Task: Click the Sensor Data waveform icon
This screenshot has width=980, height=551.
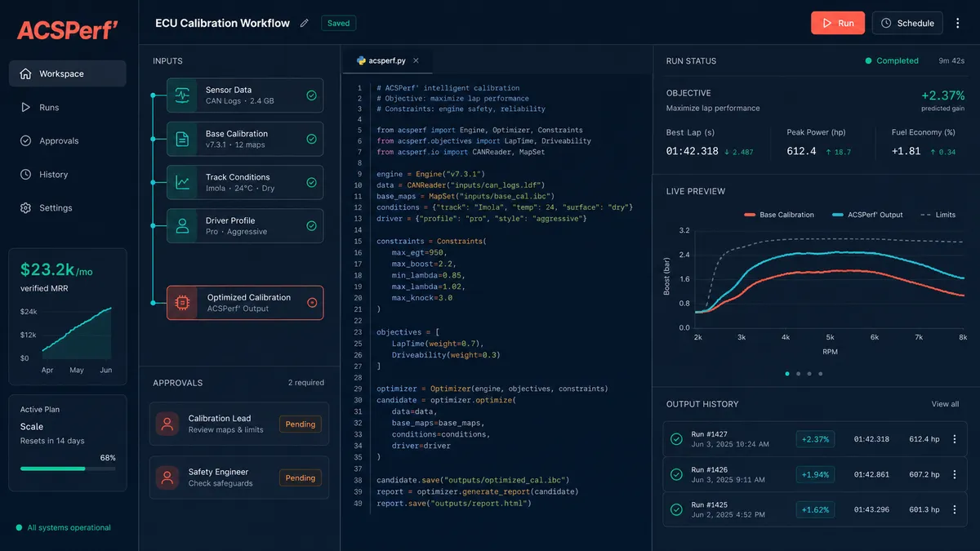Action: click(x=182, y=96)
